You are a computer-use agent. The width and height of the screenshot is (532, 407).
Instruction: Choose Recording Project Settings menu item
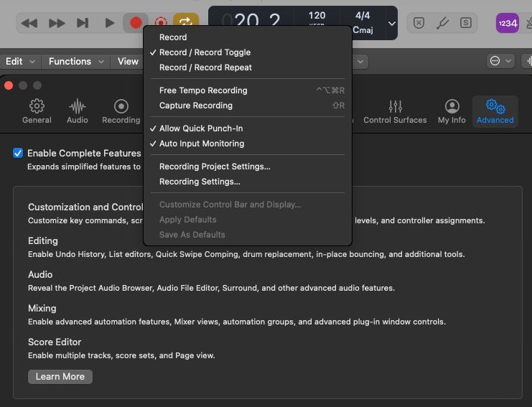[x=215, y=167]
